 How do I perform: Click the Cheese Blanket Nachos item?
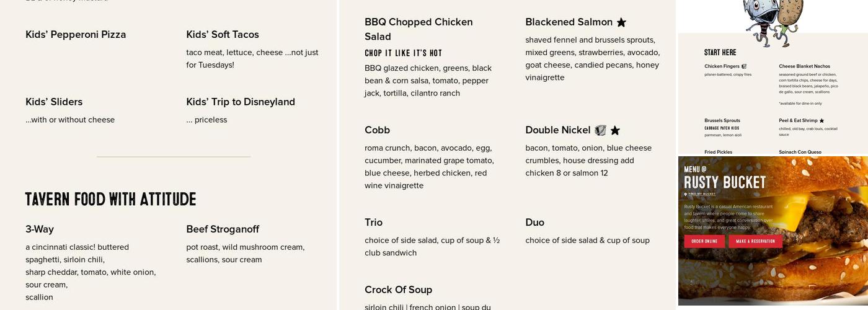coord(804,66)
